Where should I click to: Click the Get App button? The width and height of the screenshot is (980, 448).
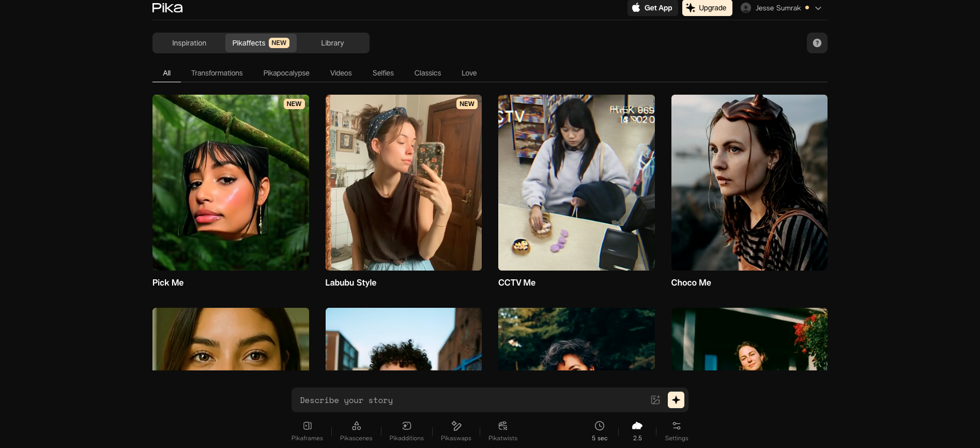[652, 8]
